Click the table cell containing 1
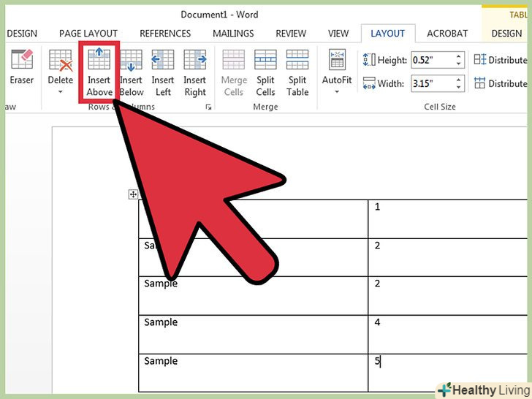 coord(448,219)
